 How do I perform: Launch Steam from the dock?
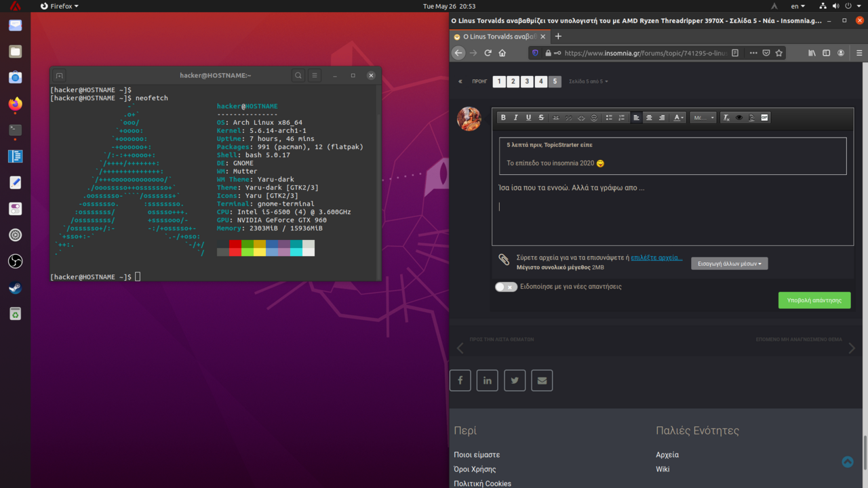point(15,288)
